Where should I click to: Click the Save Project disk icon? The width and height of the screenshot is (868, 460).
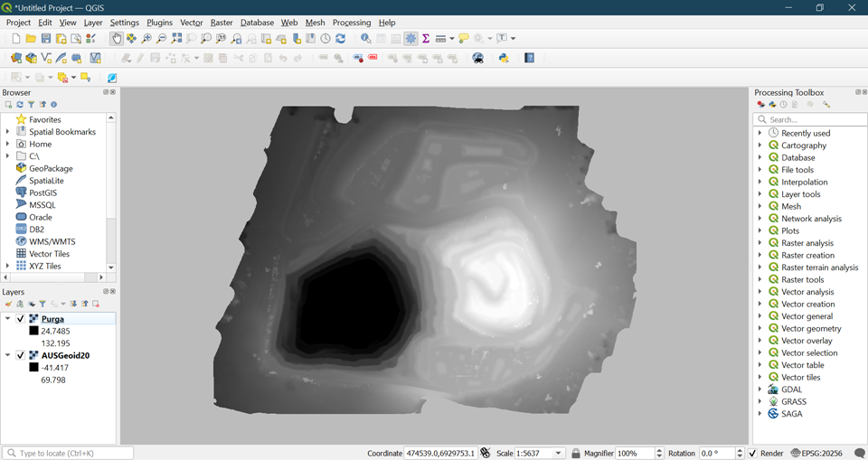pos(46,39)
